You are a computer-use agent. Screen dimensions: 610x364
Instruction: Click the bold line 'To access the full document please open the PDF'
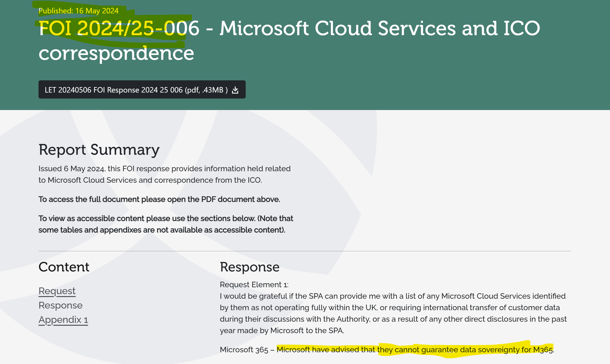click(159, 199)
